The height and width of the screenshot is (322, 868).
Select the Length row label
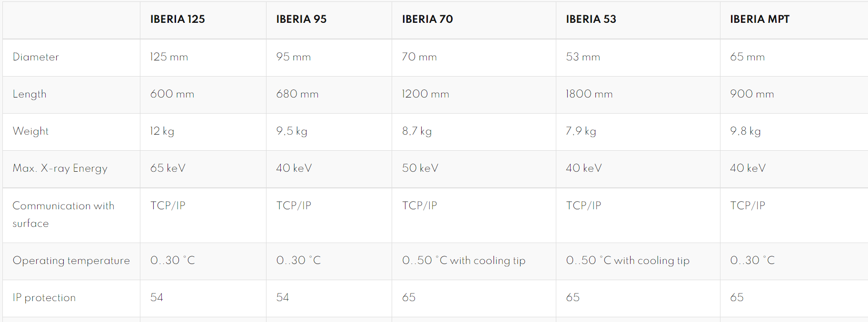pyautogui.click(x=30, y=94)
